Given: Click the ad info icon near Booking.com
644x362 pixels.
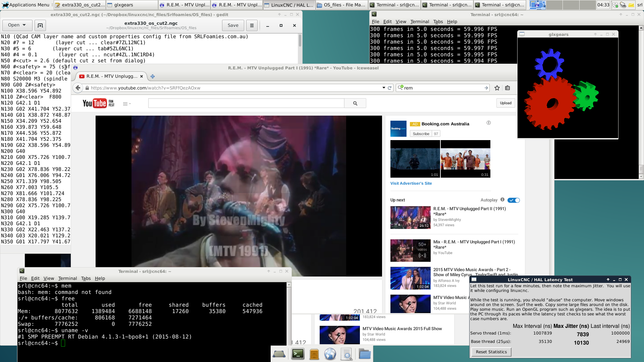Looking at the screenshot, I should click(489, 123).
